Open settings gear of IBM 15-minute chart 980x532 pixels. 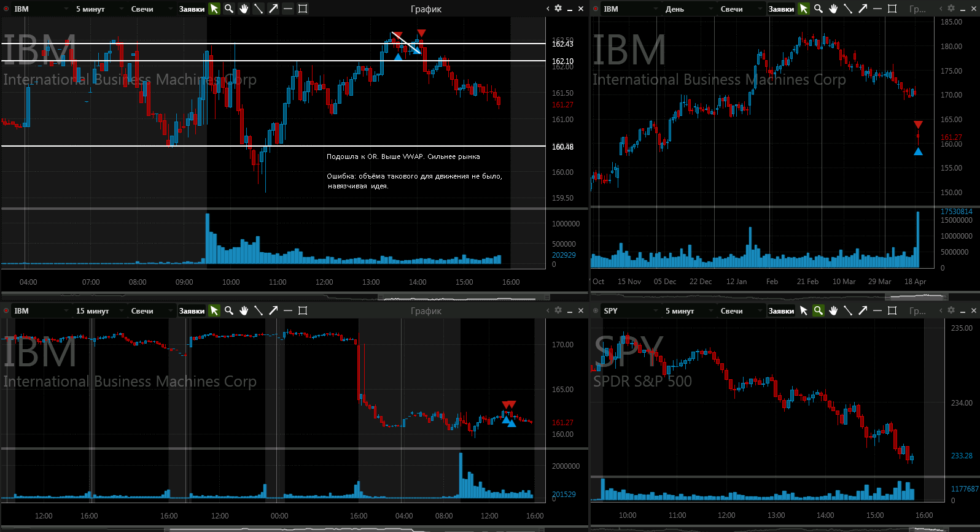pyautogui.click(x=558, y=310)
